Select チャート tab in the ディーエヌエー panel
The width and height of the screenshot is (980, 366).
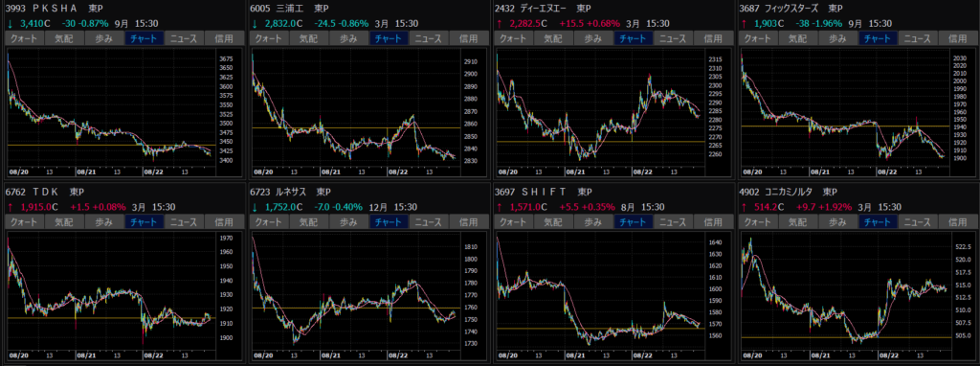(x=635, y=38)
